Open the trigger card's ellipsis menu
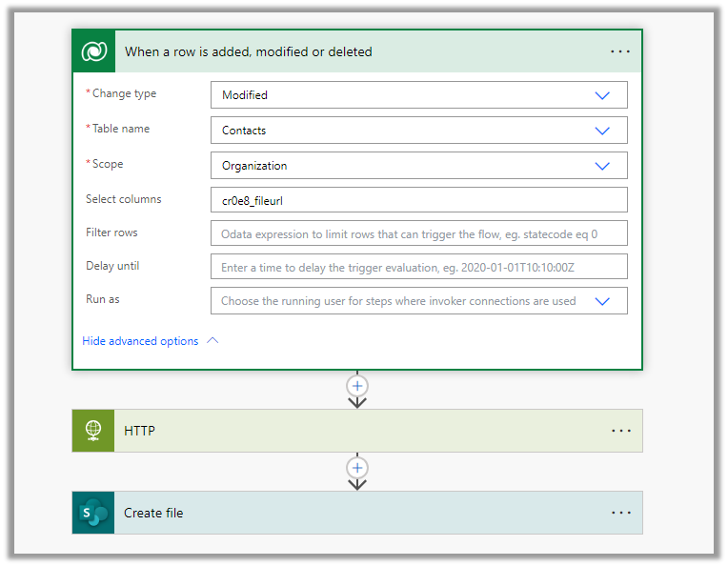728x566 pixels. click(x=620, y=51)
